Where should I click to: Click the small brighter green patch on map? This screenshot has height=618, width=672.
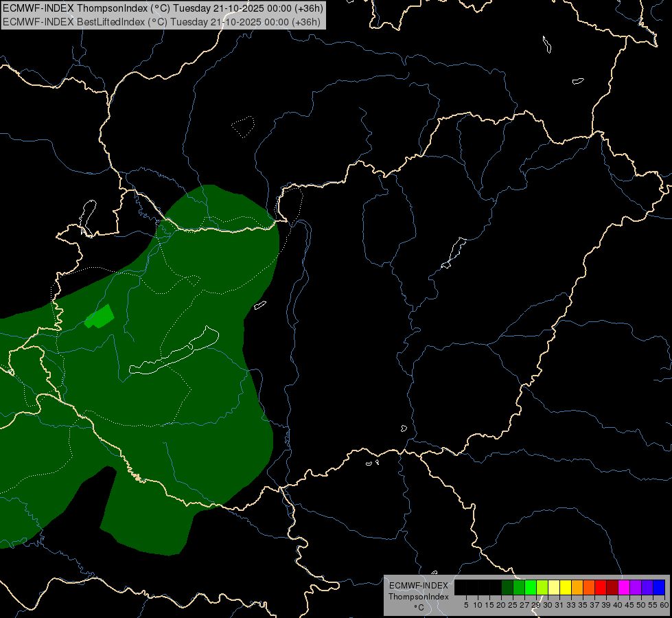click(x=100, y=317)
